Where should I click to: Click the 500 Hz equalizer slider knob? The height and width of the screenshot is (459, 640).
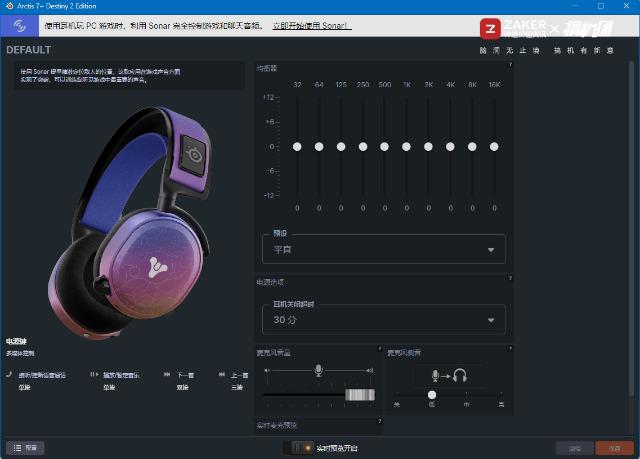(384, 146)
